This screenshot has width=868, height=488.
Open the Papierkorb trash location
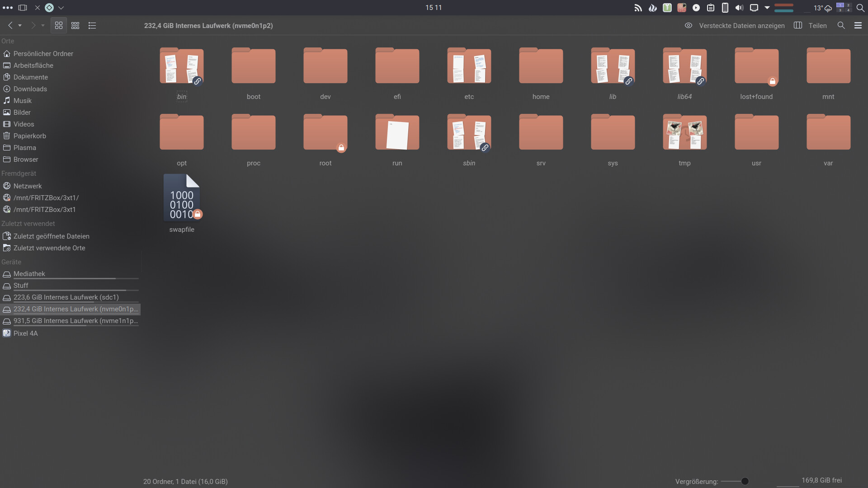coord(29,136)
